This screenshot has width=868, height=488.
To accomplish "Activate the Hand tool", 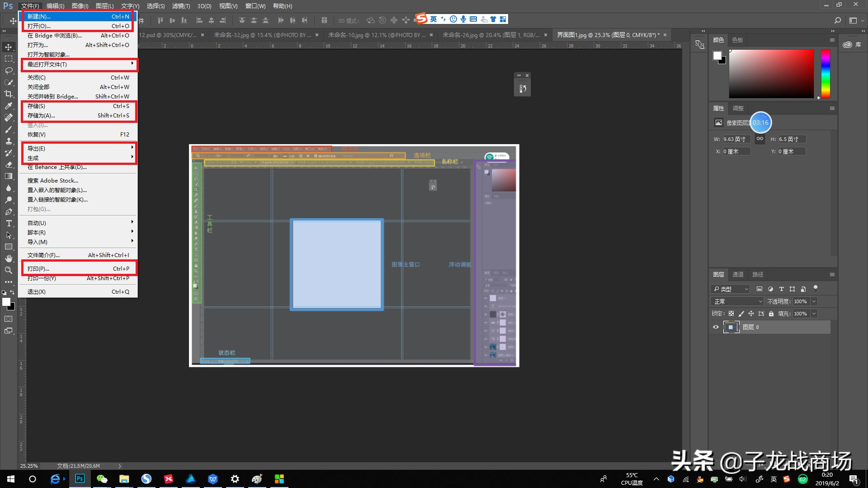I will [x=9, y=258].
